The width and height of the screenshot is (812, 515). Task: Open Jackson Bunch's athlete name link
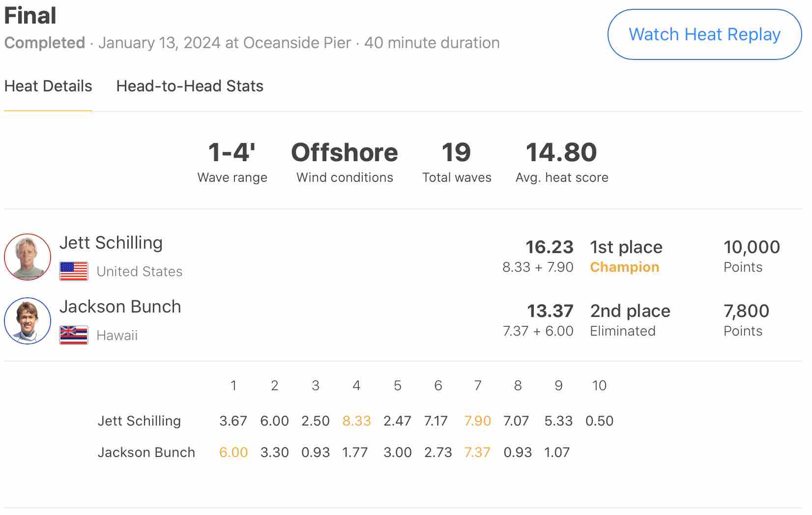point(120,307)
